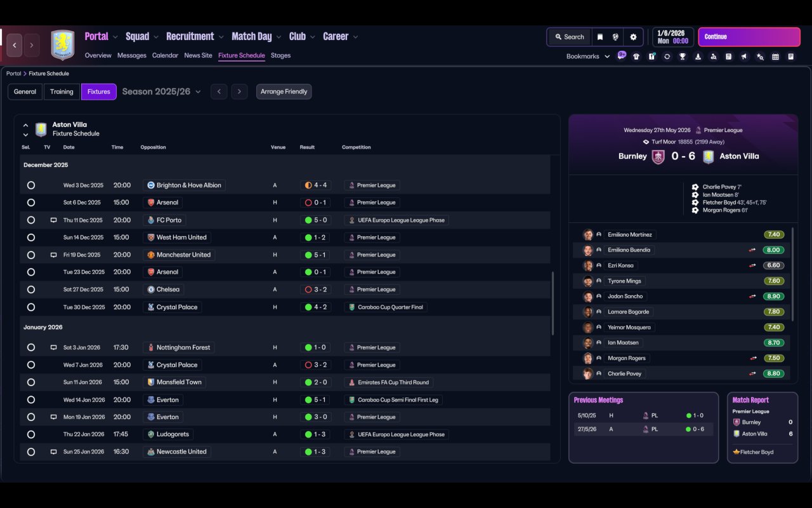Select the Arsenal 6 Dec fixture radio
The width and height of the screenshot is (812, 508).
(x=31, y=203)
